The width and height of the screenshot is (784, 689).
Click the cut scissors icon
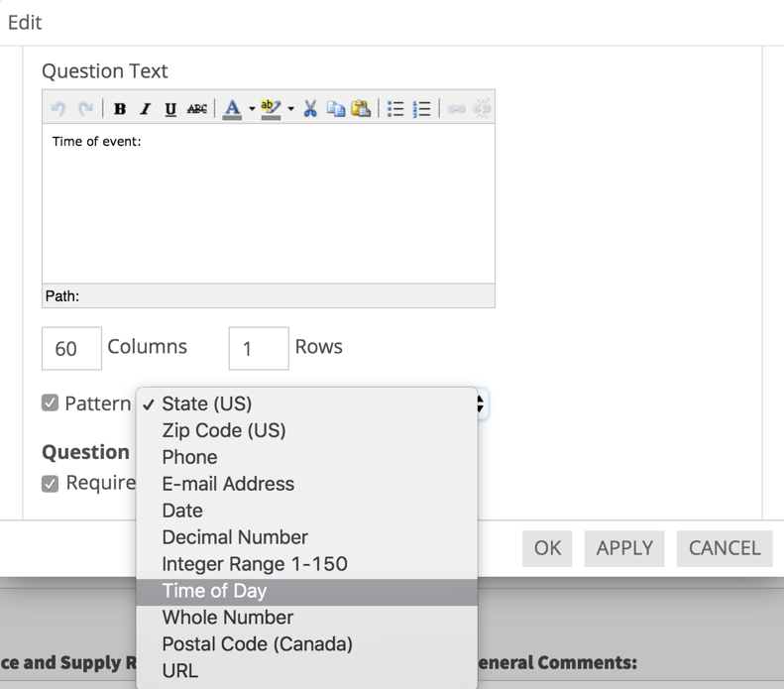pos(310,109)
